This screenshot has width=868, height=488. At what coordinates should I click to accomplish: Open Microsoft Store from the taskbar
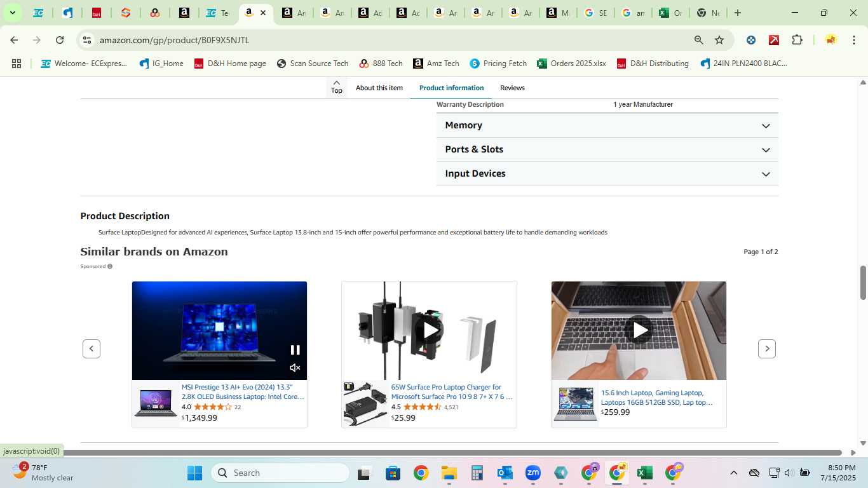point(393,473)
